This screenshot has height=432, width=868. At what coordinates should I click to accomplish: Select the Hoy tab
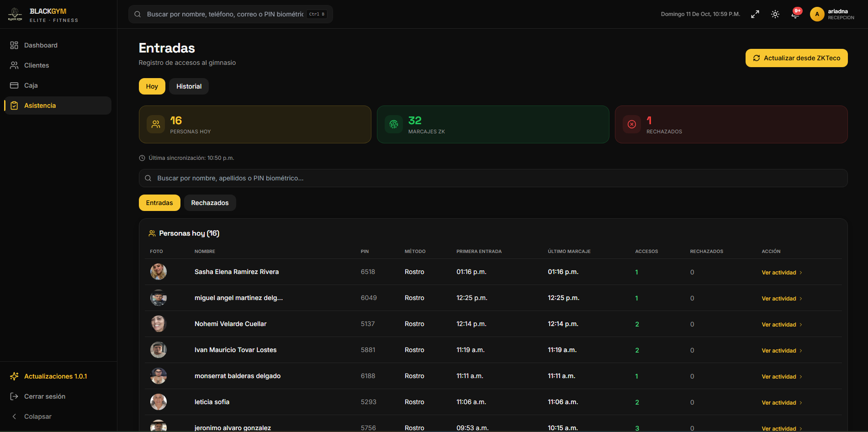152,86
